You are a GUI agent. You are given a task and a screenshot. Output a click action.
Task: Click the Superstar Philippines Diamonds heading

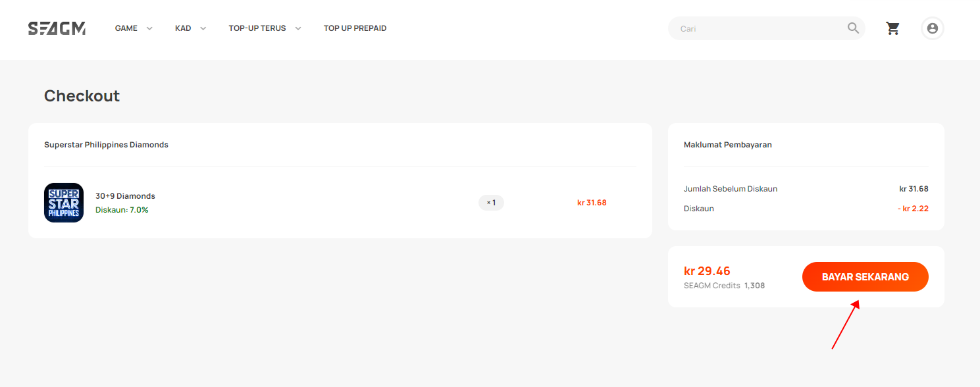(x=106, y=145)
